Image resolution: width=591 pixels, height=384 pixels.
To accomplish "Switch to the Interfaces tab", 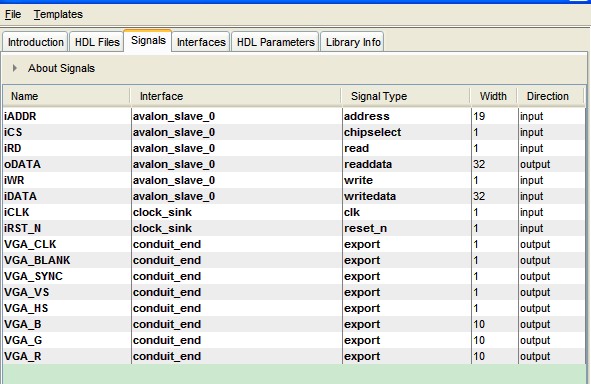I will click(x=201, y=42).
